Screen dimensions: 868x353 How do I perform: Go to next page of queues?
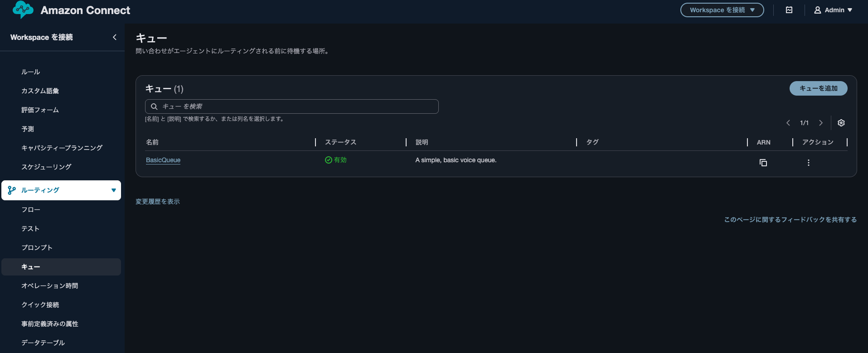pos(821,123)
